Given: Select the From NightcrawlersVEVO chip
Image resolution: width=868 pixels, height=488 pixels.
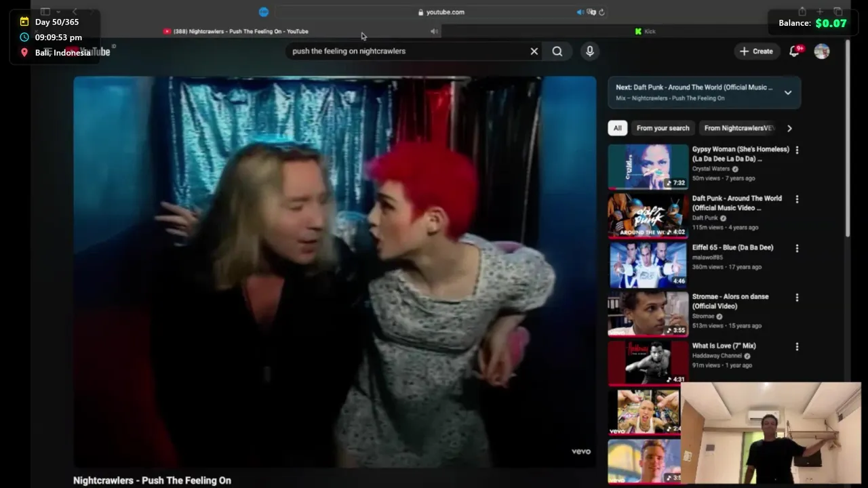Looking at the screenshot, I should 739,128.
